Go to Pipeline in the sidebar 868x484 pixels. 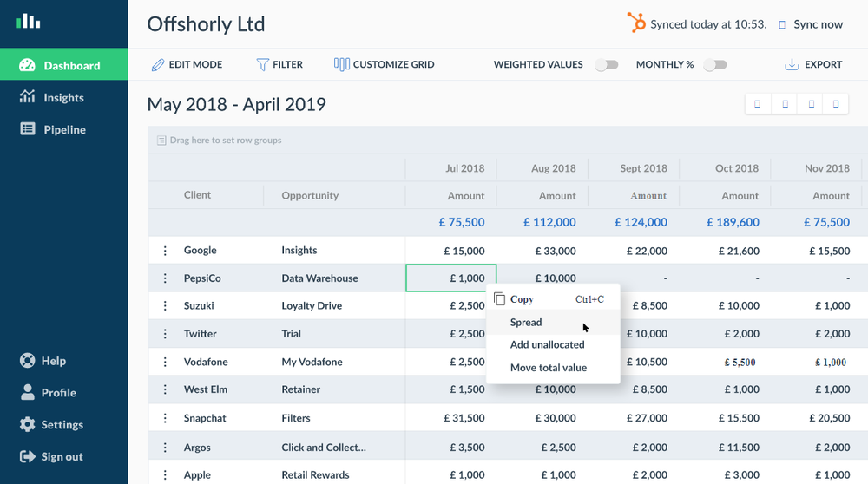click(63, 129)
